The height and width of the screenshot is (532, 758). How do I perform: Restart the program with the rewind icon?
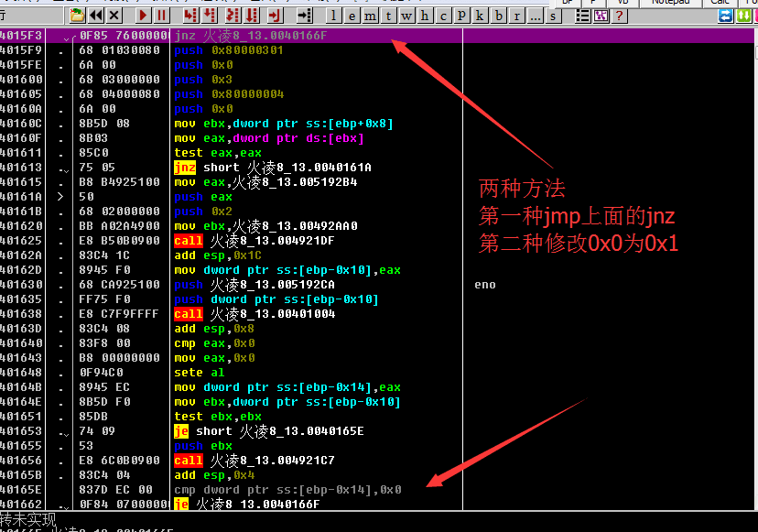tap(96, 16)
